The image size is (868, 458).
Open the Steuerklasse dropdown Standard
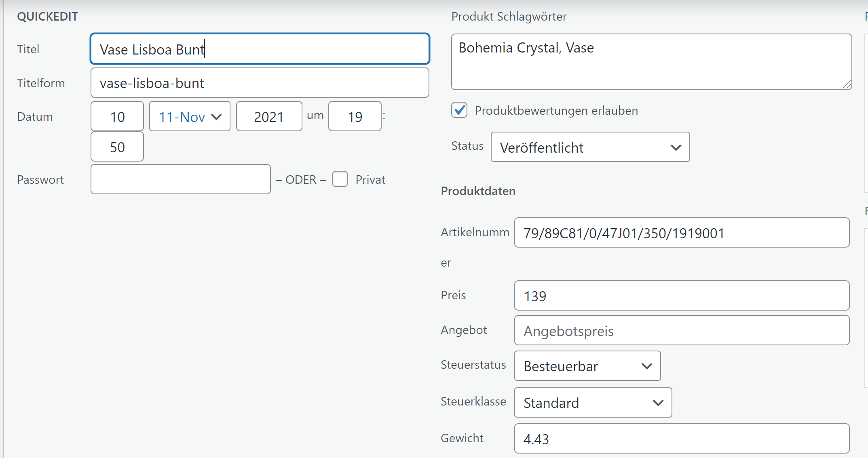(x=593, y=403)
